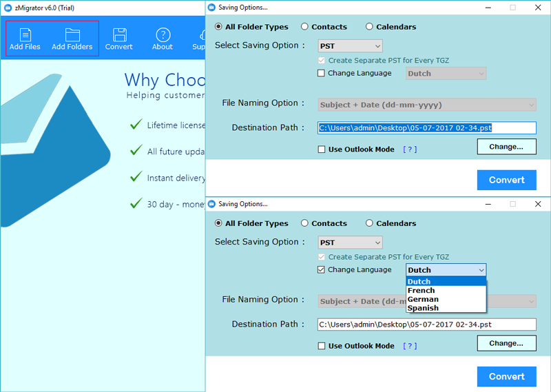This screenshot has height=392, width=551.
Task: Close the upper Saving Options window
Action: click(538, 8)
